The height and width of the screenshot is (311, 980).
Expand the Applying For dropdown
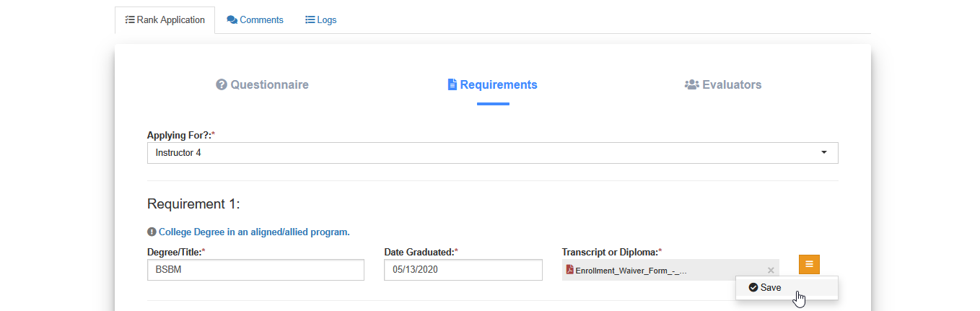492,153
